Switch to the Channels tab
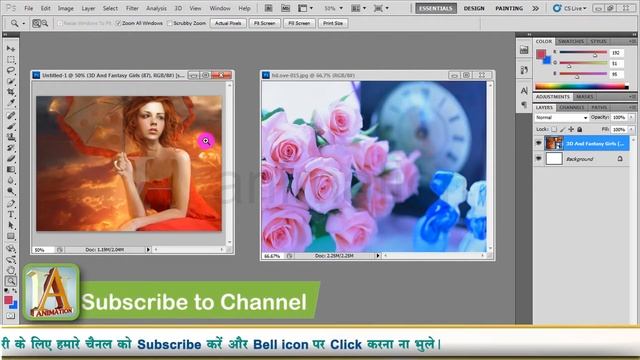The image size is (640, 360). point(571,107)
